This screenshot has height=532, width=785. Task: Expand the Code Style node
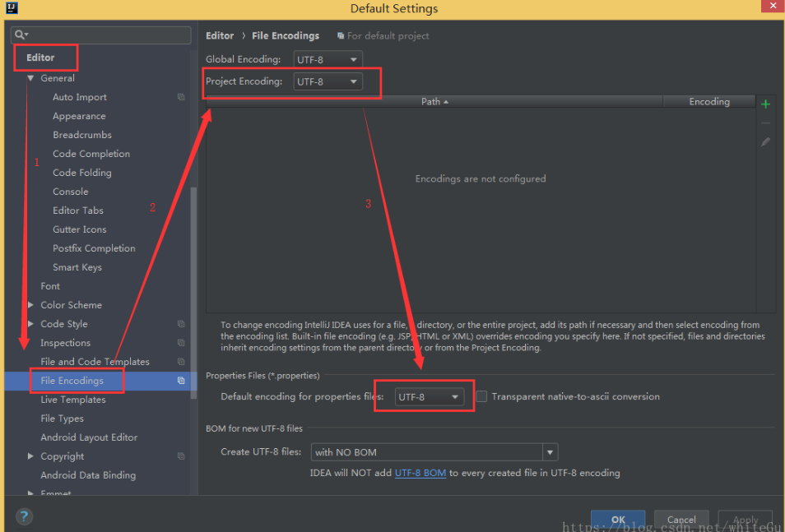[30, 324]
